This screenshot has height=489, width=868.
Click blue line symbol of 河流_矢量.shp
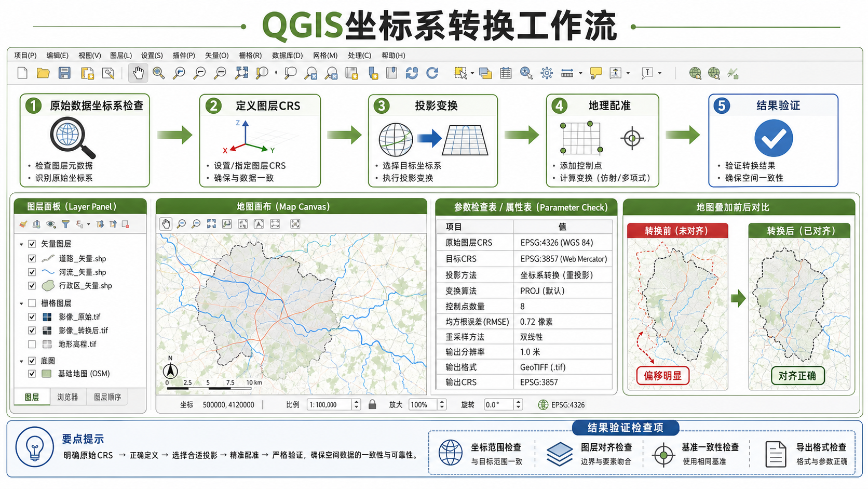click(x=48, y=272)
